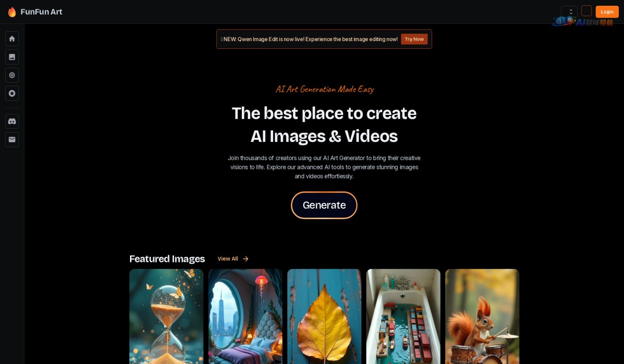Screen dimensions: 624x364
Task: Click the FunFun Art title text
Action: (x=42, y=11)
